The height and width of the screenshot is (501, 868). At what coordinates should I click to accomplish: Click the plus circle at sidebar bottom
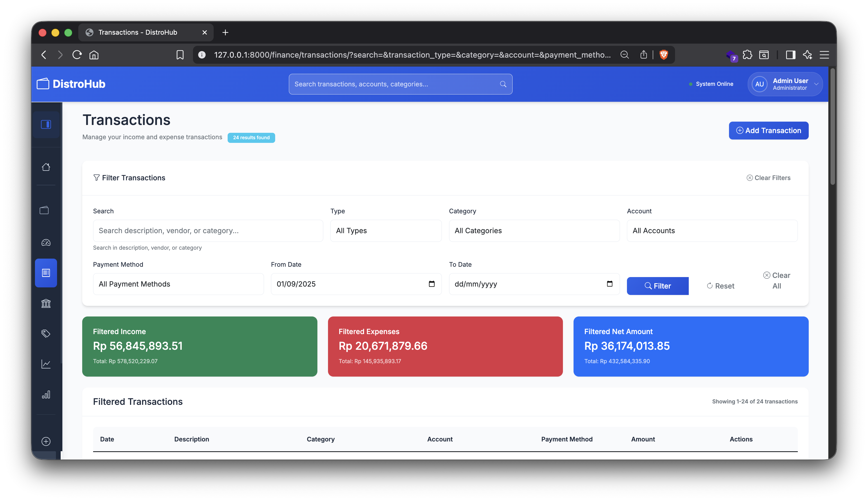(46, 441)
